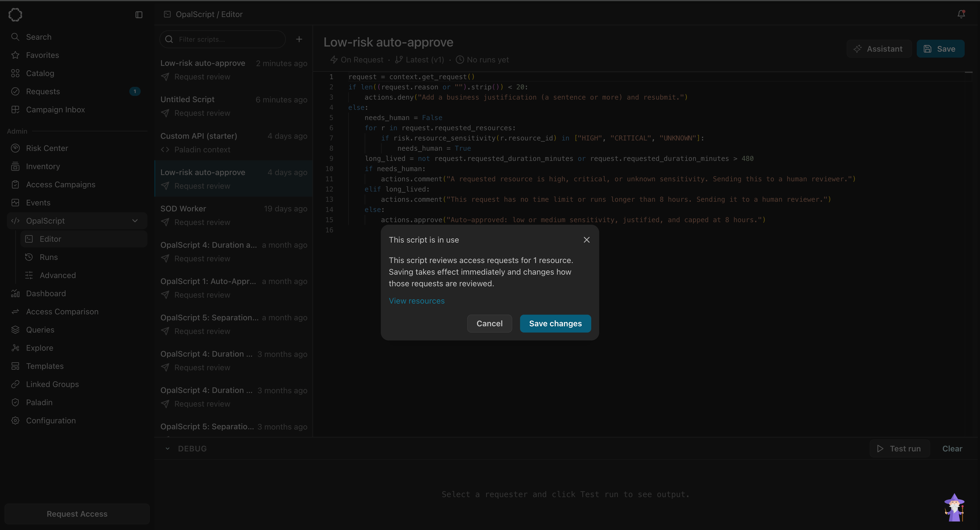Click the Risk Center icon
This screenshot has height=530, width=980.
coord(15,148)
